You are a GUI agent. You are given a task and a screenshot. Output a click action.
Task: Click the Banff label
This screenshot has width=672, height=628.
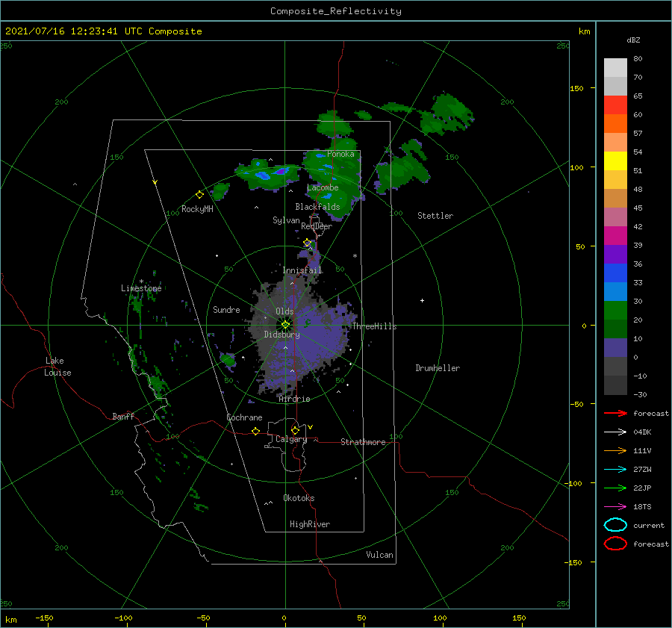pos(123,416)
